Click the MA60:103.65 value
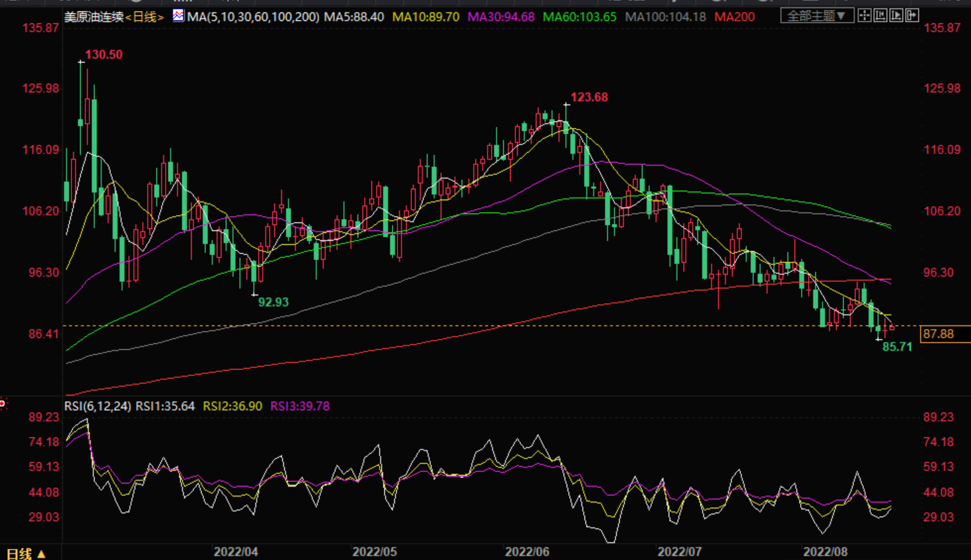 pyautogui.click(x=579, y=17)
